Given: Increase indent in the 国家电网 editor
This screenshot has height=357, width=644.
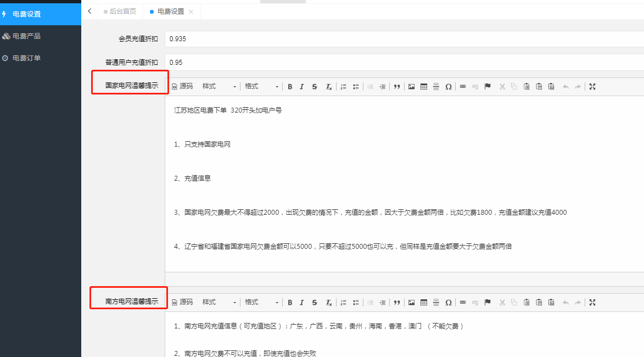Looking at the screenshot, I should pos(383,87).
